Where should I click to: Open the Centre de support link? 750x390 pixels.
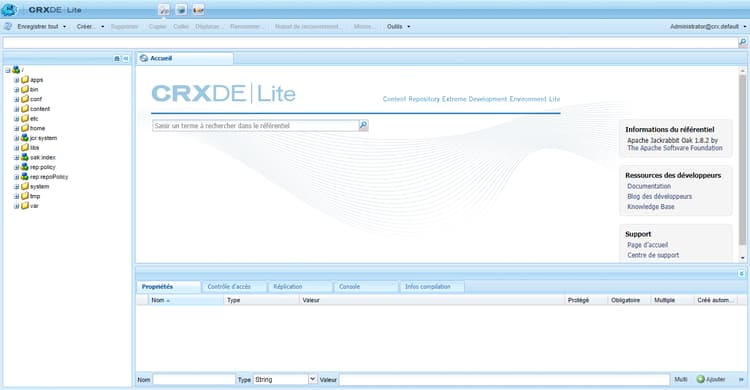coord(653,256)
